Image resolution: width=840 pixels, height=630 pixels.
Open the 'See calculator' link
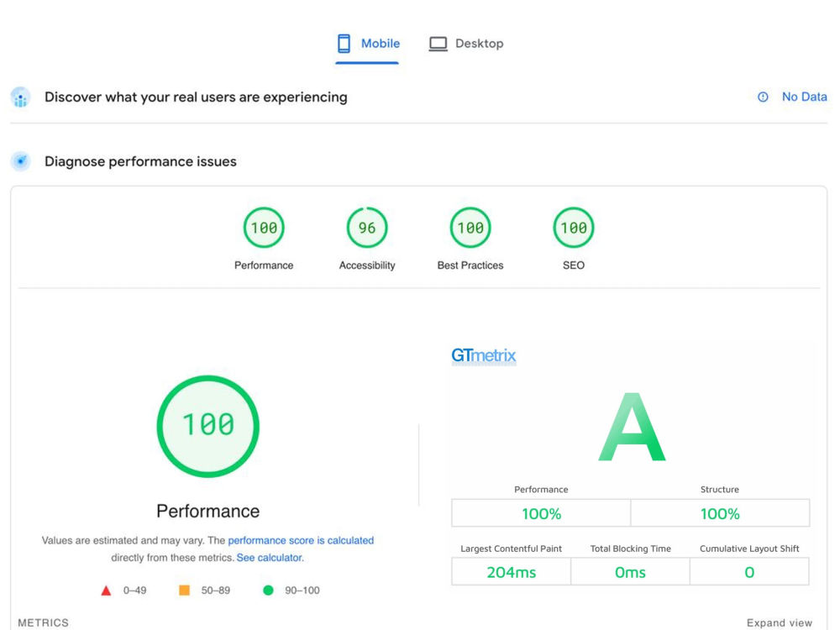270,558
